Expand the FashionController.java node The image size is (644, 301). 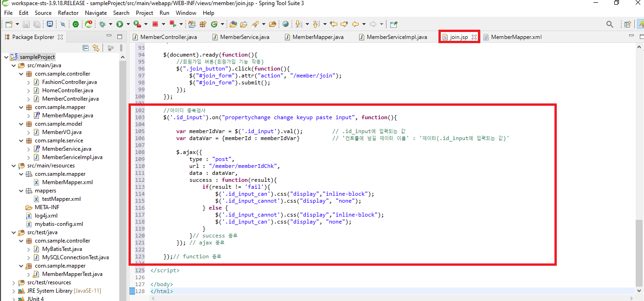(x=29, y=82)
